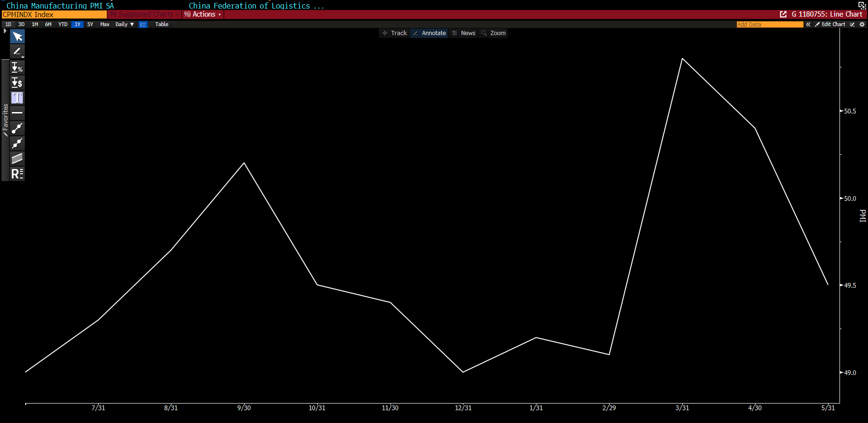Open the Favorites vertical tab
868x423 pixels.
coord(5,120)
